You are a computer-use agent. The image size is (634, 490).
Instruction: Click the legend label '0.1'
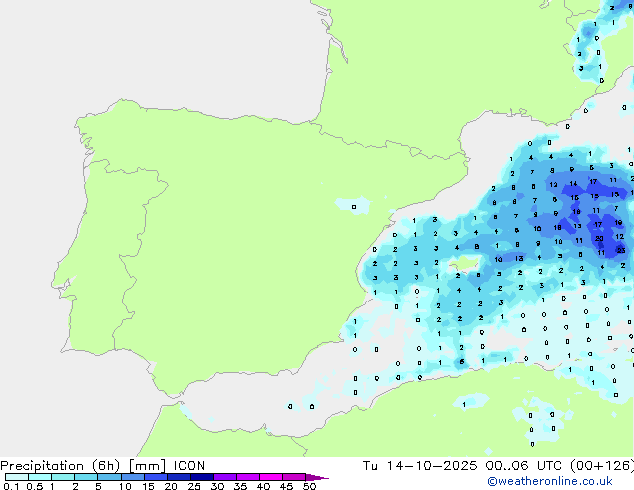click(x=11, y=486)
